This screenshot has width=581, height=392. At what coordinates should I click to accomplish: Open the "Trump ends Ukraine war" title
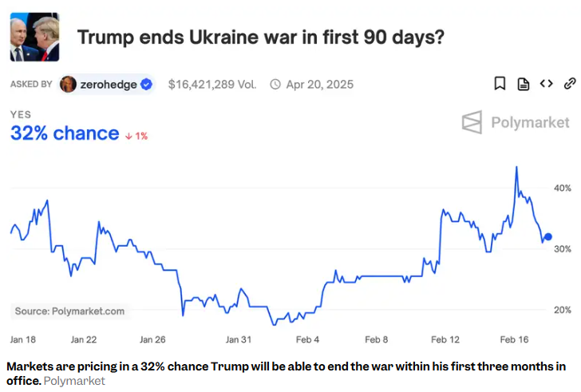pos(260,38)
